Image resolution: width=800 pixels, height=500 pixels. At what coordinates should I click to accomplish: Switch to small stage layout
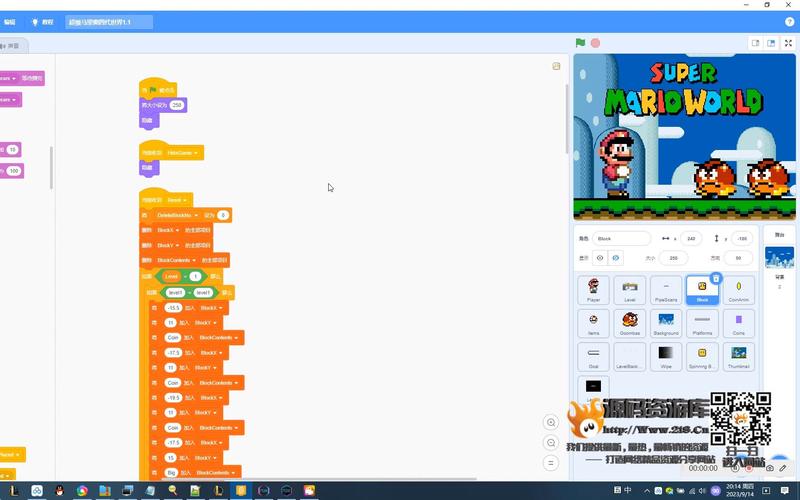(x=756, y=43)
